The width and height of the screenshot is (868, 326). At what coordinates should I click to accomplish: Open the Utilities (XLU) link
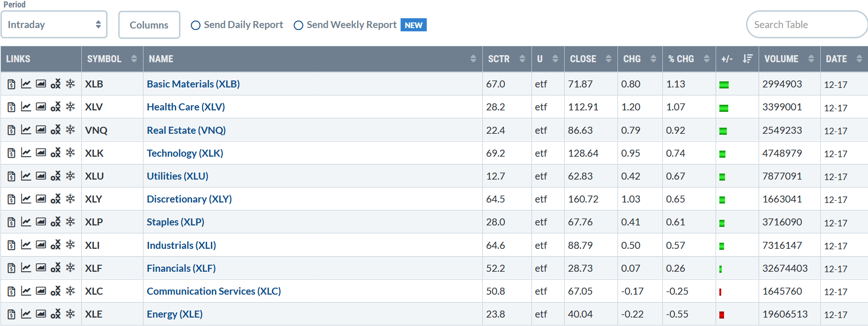(177, 176)
